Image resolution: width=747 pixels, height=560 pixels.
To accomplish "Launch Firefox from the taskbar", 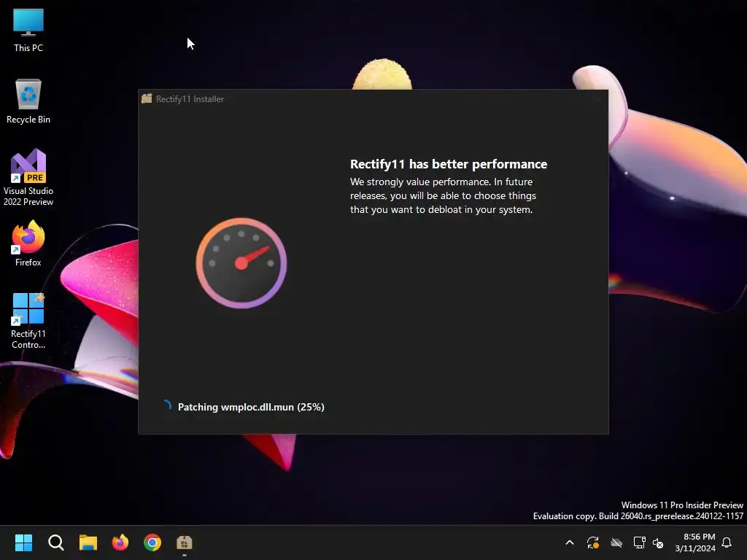I will (120, 542).
